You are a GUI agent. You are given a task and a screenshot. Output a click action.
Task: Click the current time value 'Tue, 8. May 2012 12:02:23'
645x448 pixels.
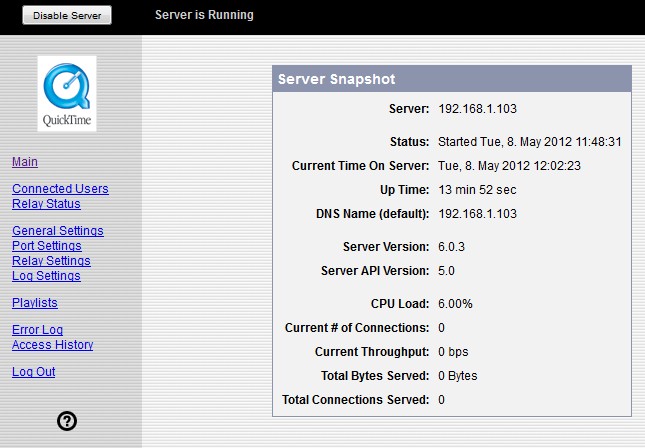coord(509,166)
